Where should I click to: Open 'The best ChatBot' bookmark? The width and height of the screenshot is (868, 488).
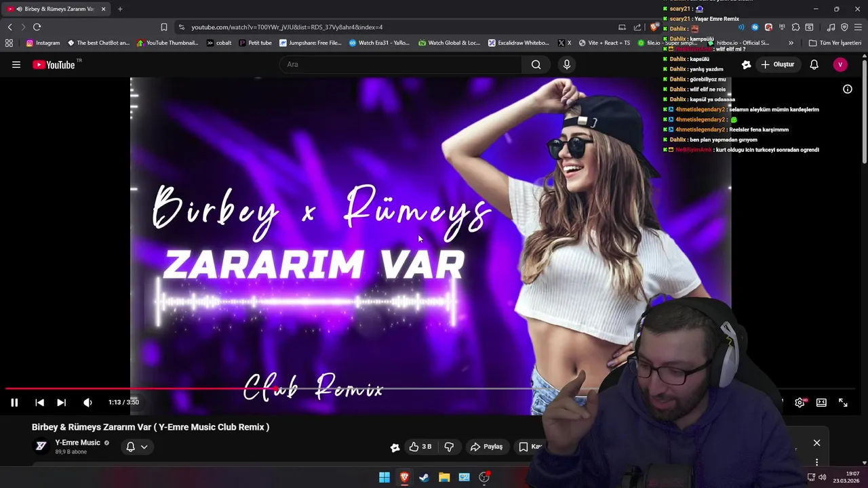[98, 43]
